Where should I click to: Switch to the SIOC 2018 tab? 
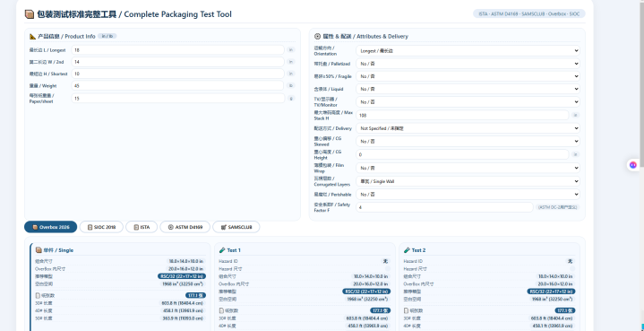tap(101, 227)
